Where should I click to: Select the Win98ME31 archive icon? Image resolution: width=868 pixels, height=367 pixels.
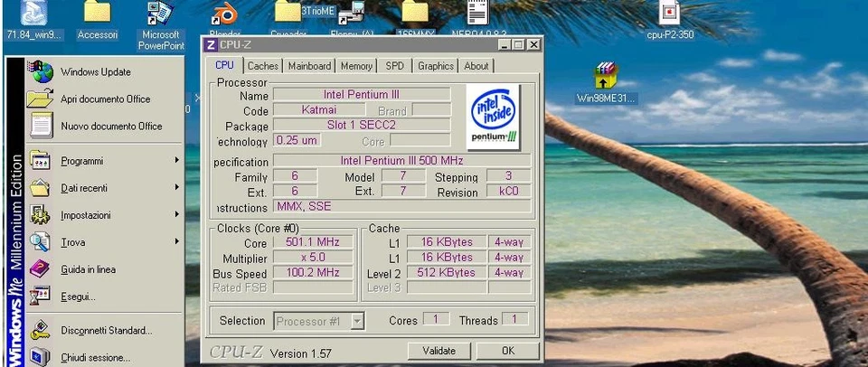tap(606, 83)
